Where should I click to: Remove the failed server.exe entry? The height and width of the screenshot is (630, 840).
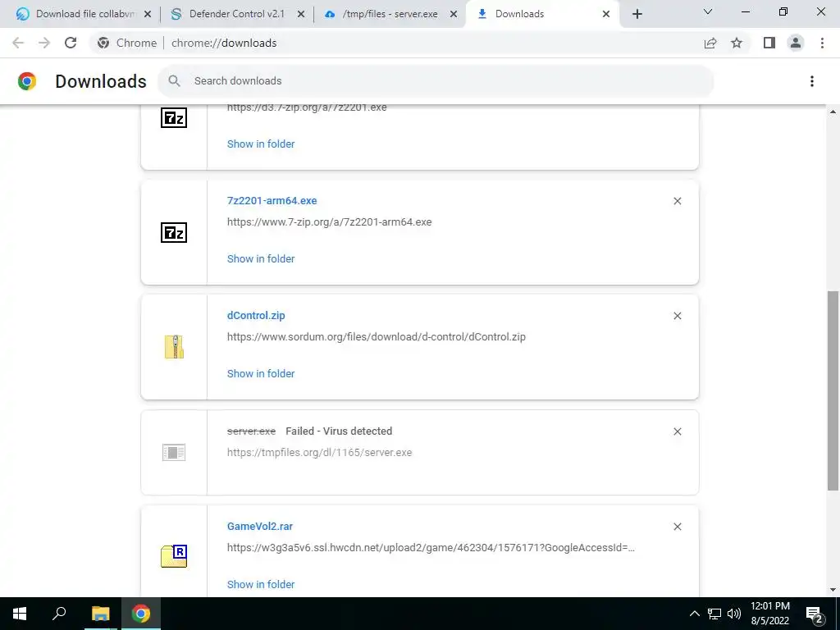click(677, 431)
